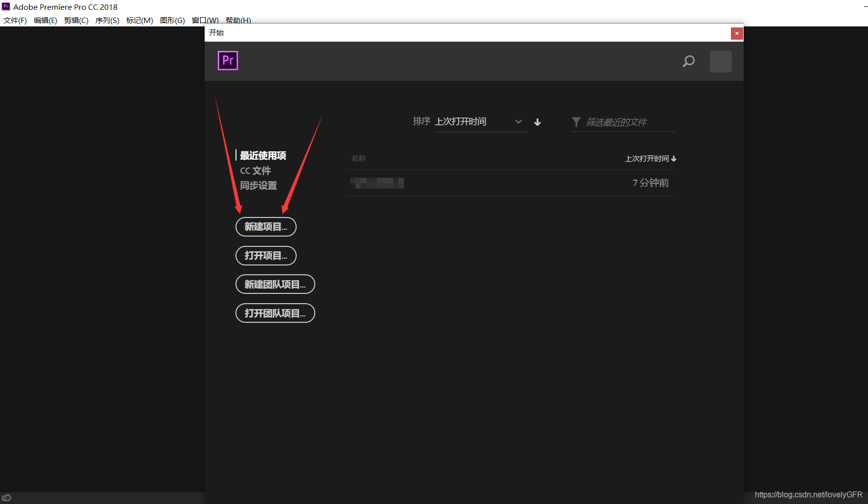Select the 同步设置 tab
This screenshot has height=504, width=868.
(258, 186)
